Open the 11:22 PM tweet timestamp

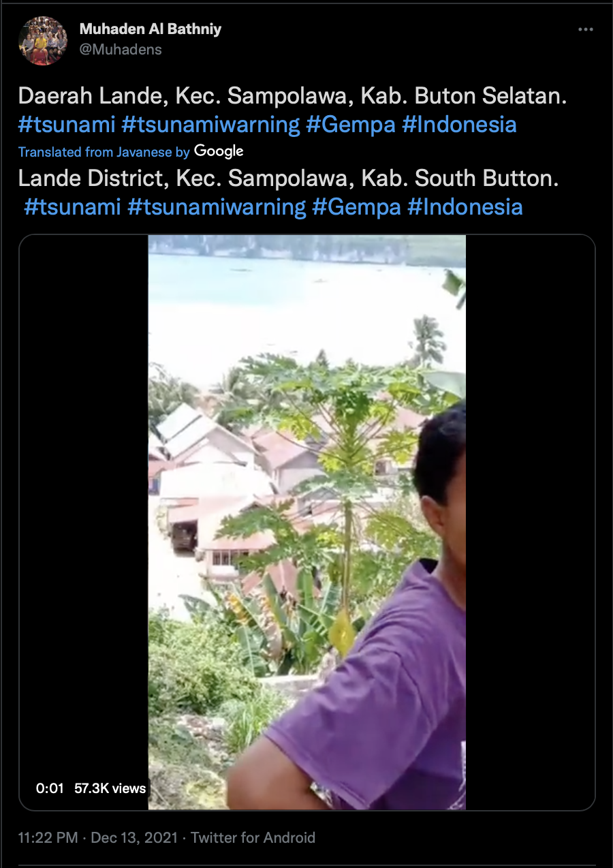point(48,838)
